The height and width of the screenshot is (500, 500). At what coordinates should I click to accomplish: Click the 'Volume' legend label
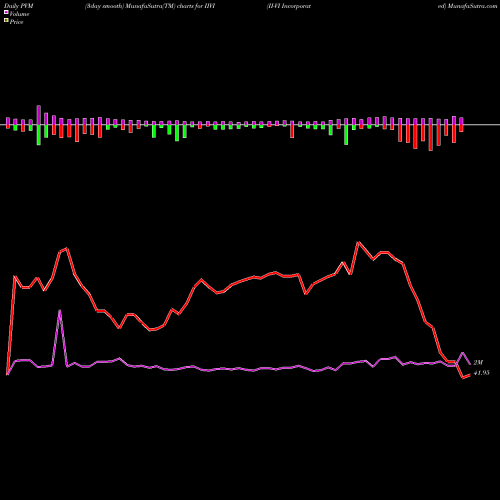[x=19, y=14]
